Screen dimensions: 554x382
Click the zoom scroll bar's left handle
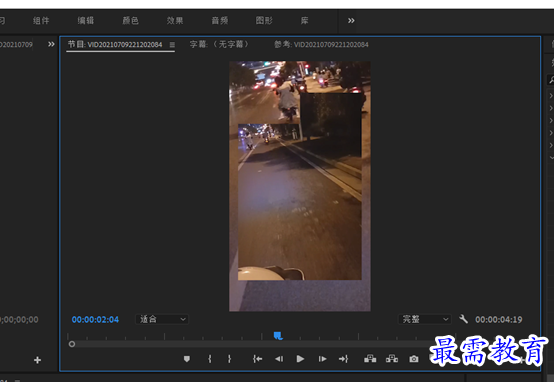pos(72,344)
